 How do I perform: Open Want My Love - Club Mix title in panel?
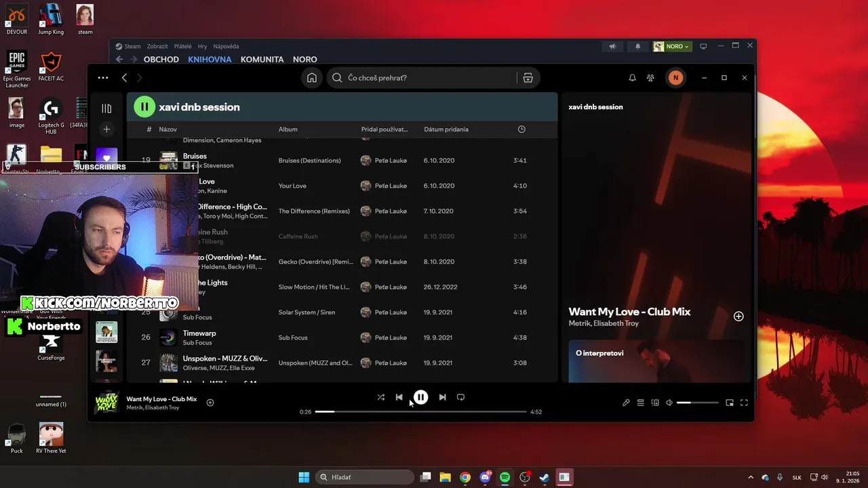(629, 312)
